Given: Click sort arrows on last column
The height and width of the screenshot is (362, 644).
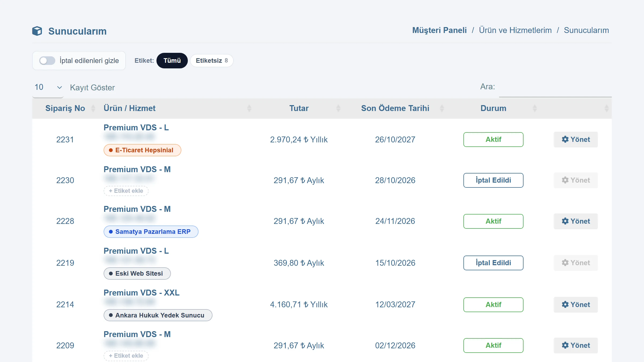Looking at the screenshot, I should click(x=606, y=108).
